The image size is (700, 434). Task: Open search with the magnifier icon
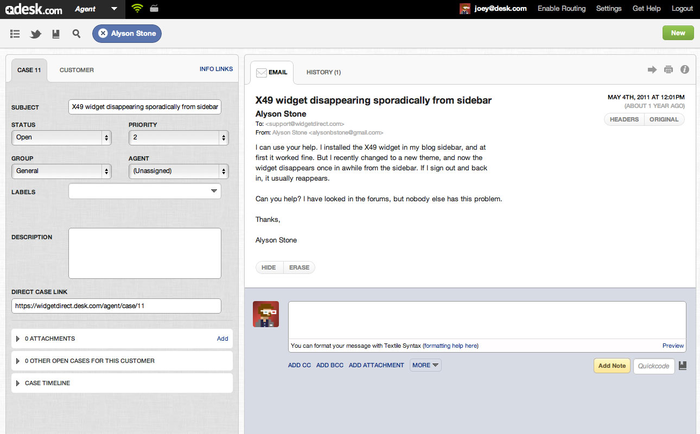[76, 33]
